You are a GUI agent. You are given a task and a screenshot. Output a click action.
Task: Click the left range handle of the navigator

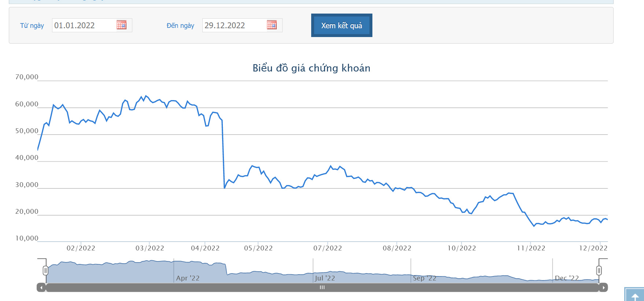[45, 271]
